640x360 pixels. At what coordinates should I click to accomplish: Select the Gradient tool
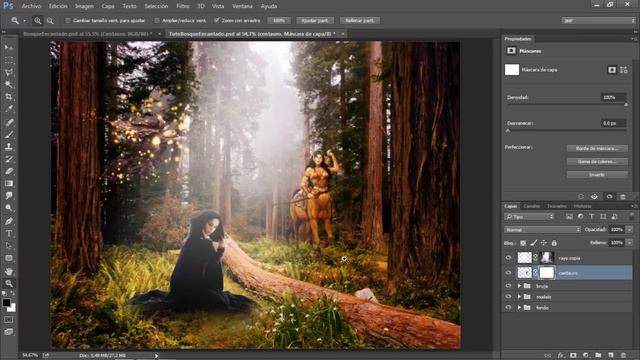9,183
